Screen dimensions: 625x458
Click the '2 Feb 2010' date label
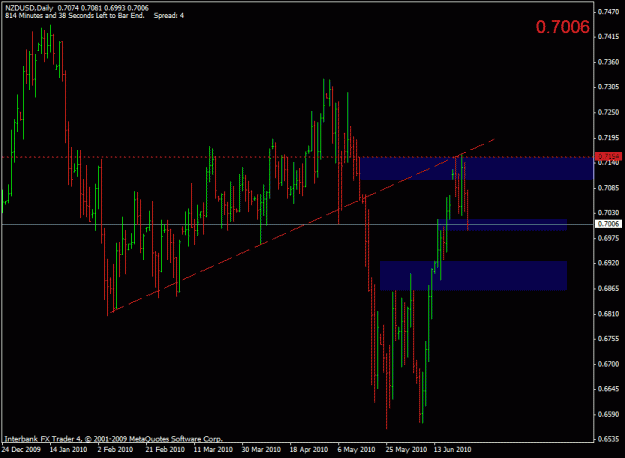click(115, 450)
